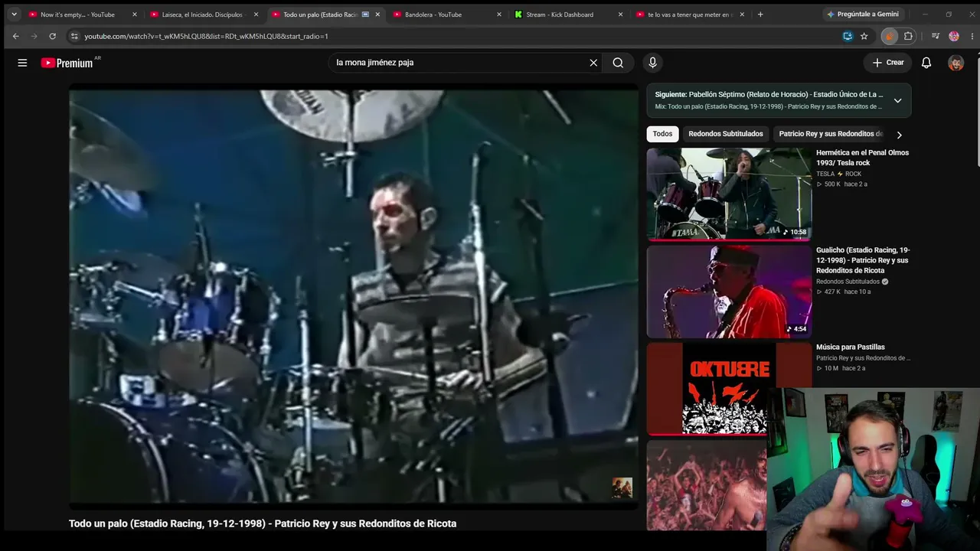Bookmark this page with the star
This screenshot has height=551, width=980.
pos(864,36)
